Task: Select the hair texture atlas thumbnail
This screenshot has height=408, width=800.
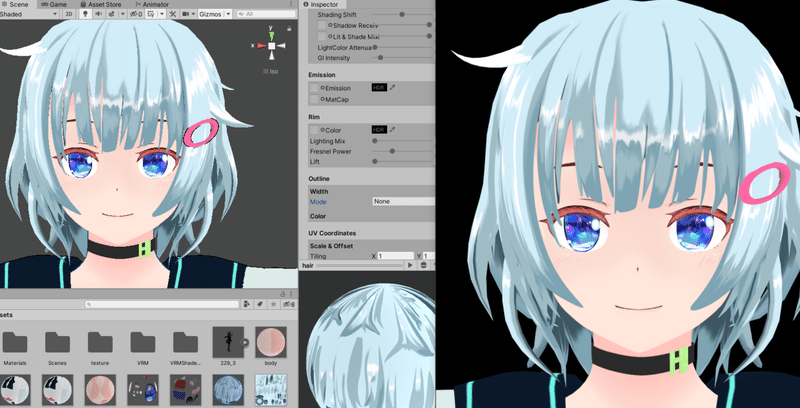Action: click(x=270, y=390)
